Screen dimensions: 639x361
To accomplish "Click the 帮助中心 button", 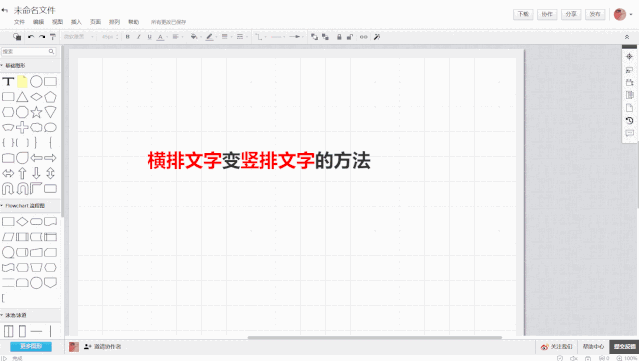I will pos(593,347).
